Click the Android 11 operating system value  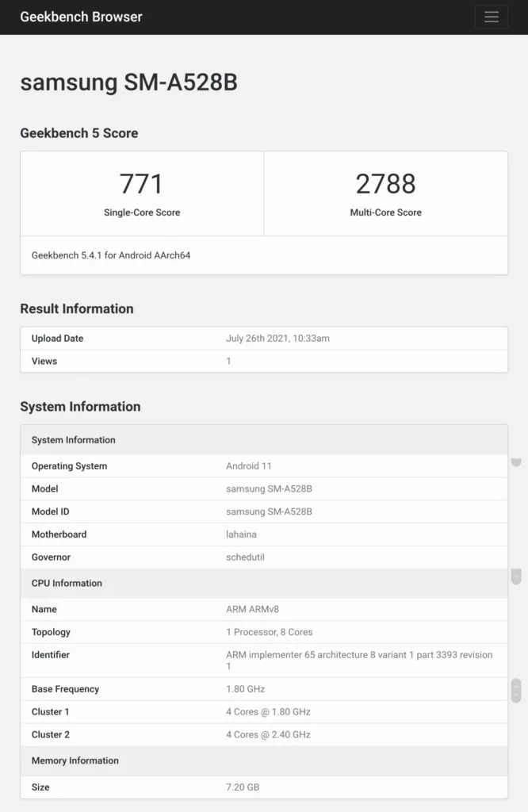[x=249, y=466]
